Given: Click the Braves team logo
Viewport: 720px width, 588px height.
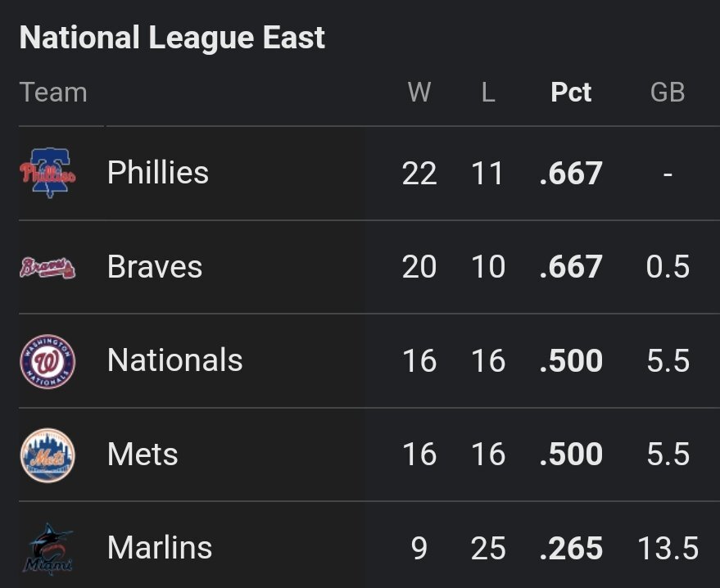Looking at the screenshot, I should pos(48,267).
